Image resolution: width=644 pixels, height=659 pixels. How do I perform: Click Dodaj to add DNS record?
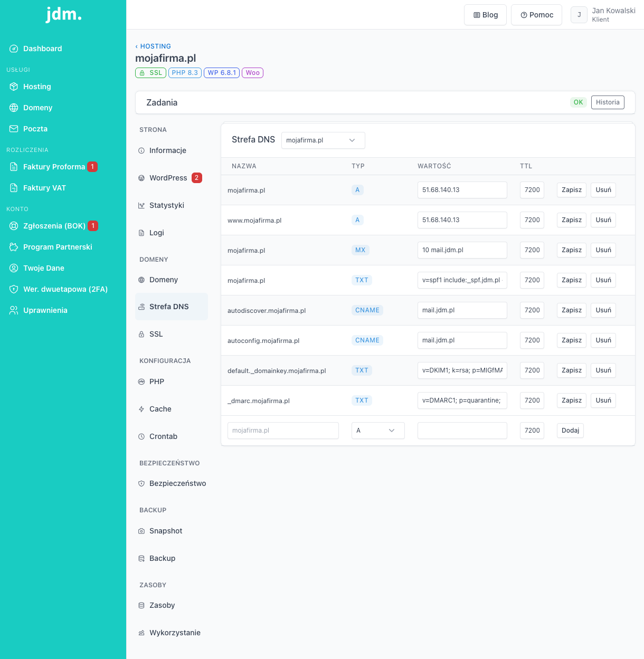point(570,431)
